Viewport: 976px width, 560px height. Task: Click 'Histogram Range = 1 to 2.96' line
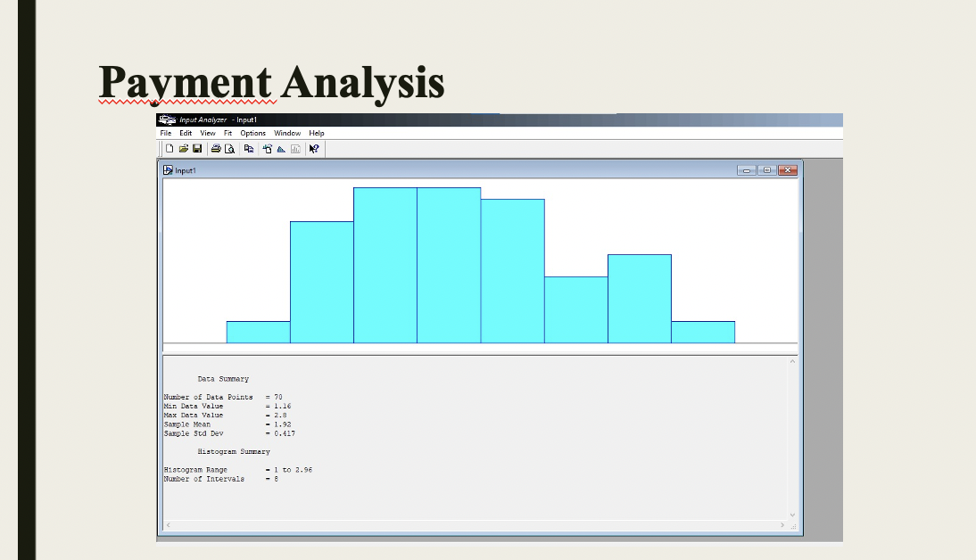click(238, 470)
